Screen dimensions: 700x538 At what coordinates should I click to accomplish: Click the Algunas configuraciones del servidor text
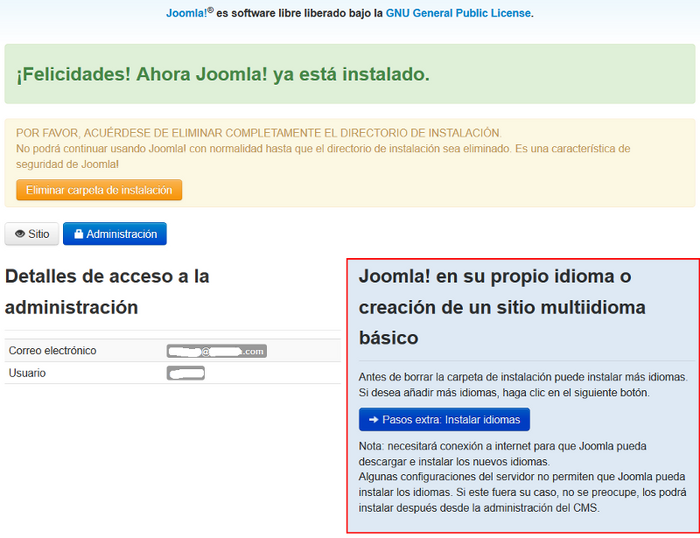(x=522, y=477)
